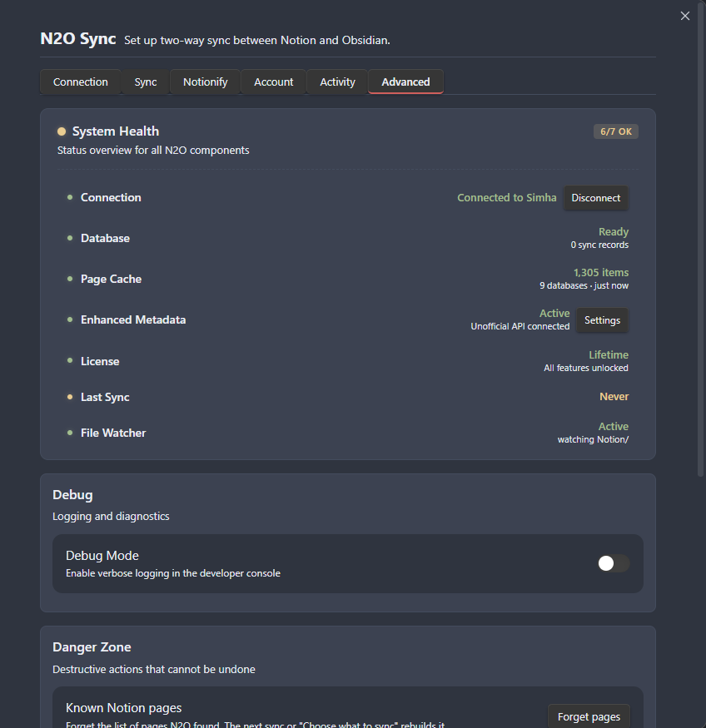706x728 pixels.
Task: Click the 'Known Notion pages' label
Action: [123, 708]
